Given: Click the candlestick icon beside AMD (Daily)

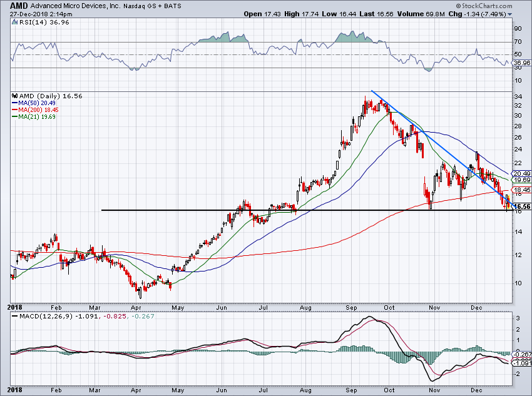Looking at the screenshot, I should [15, 96].
